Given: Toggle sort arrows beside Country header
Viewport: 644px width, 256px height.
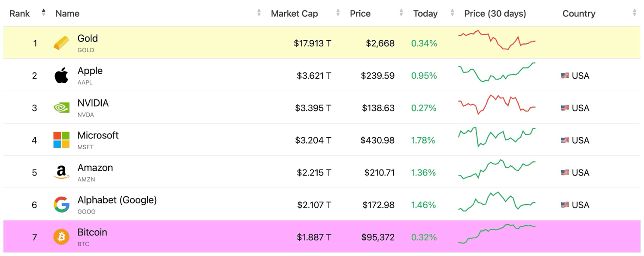Looking at the screenshot, I should (x=634, y=13).
